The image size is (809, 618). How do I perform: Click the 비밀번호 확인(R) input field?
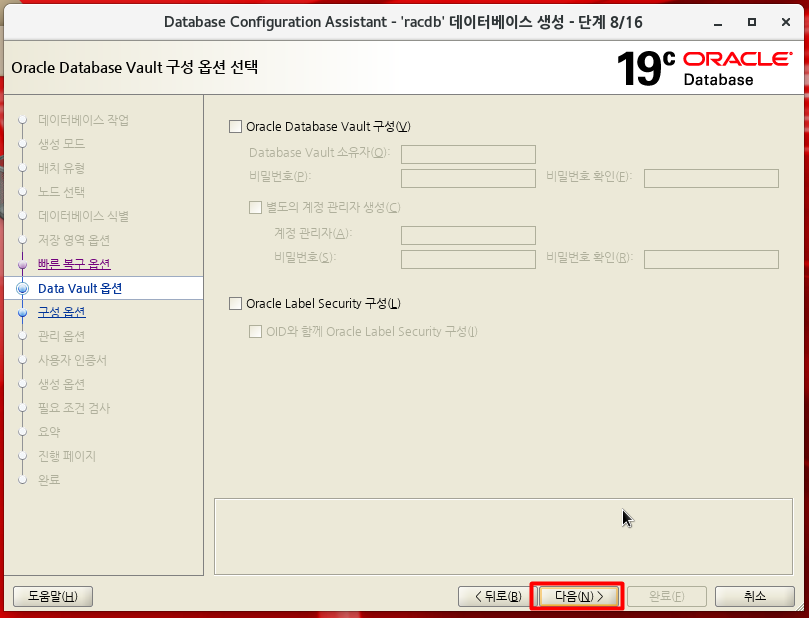[711, 259]
